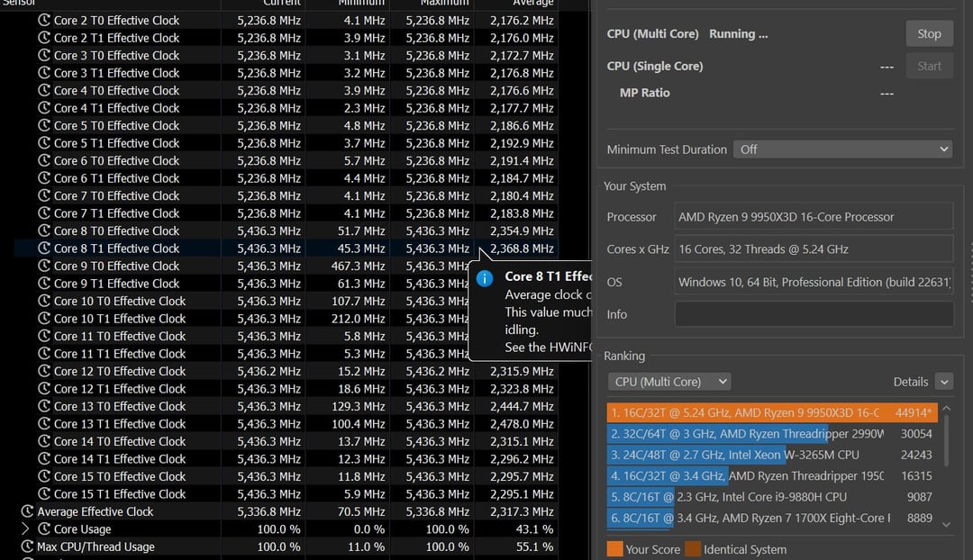Select ranking entry 5 Intel Core i9-9880H

[772, 497]
